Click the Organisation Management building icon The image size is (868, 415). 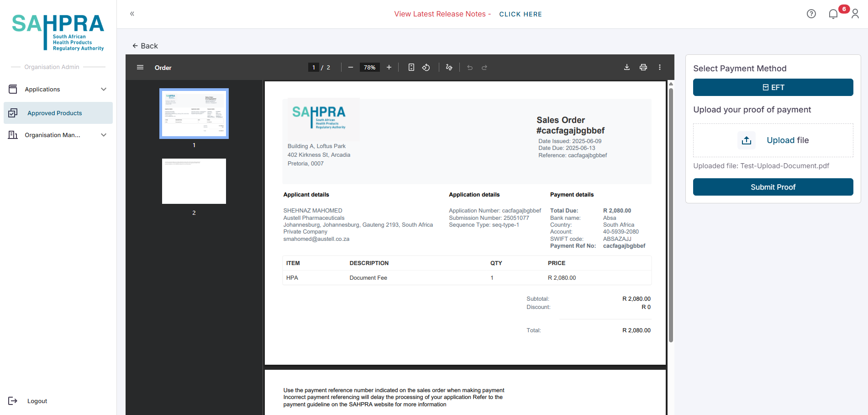pos(13,135)
